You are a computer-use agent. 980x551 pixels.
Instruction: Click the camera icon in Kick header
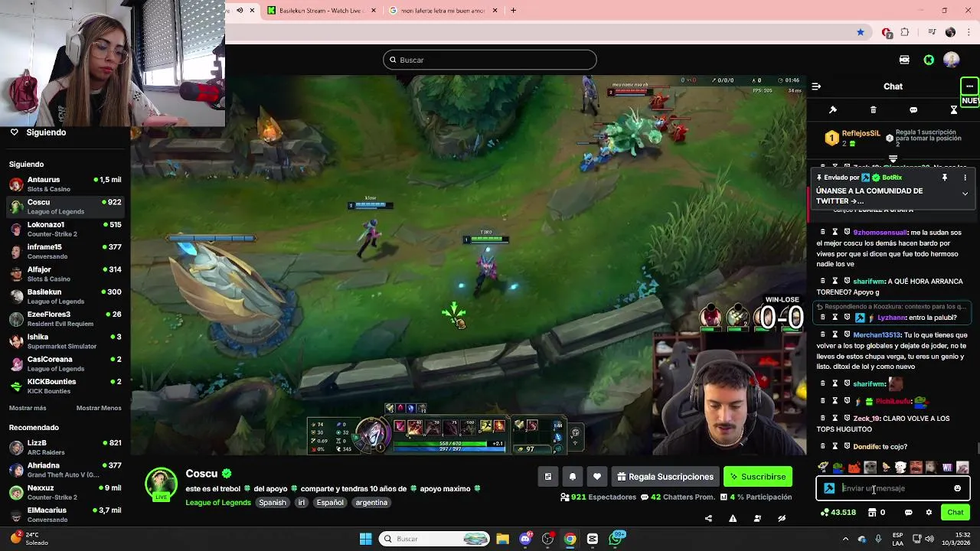click(904, 60)
